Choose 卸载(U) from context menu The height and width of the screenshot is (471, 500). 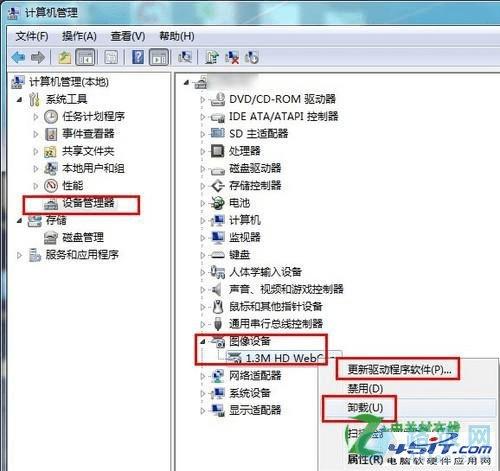point(365,407)
